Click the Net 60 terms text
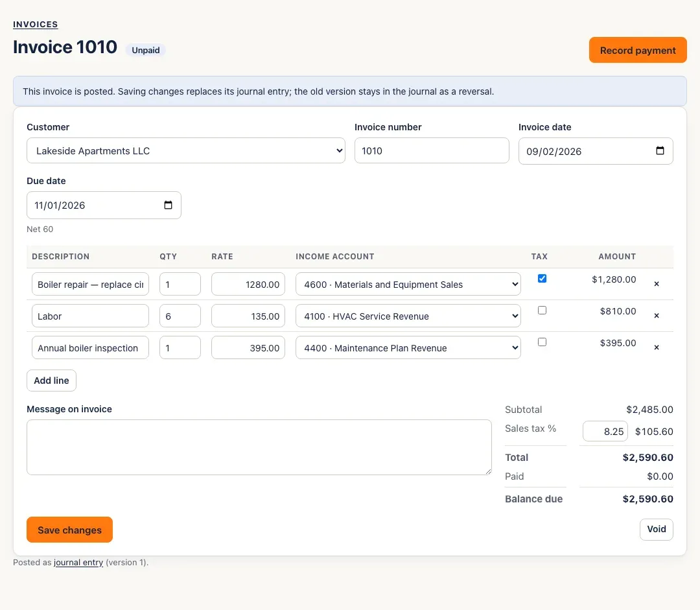The image size is (700, 610). (40, 229)
